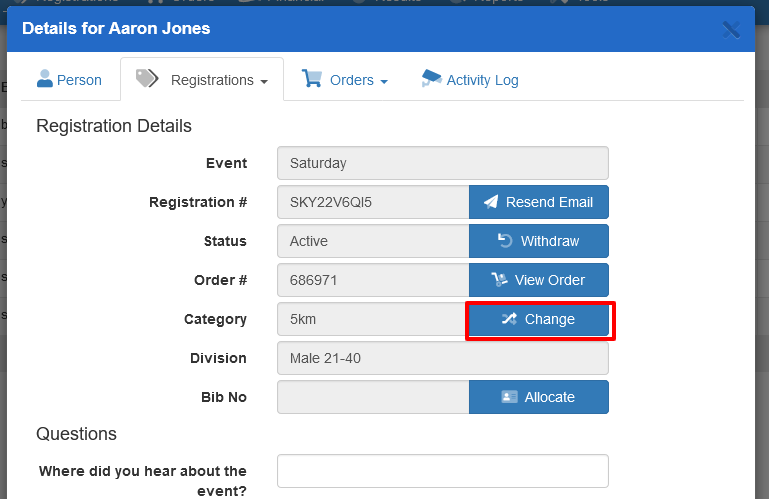This screenshot has width=769, height=499.
Task: Click the shopping cart icon on Orders tab
Action: point(312,79)
